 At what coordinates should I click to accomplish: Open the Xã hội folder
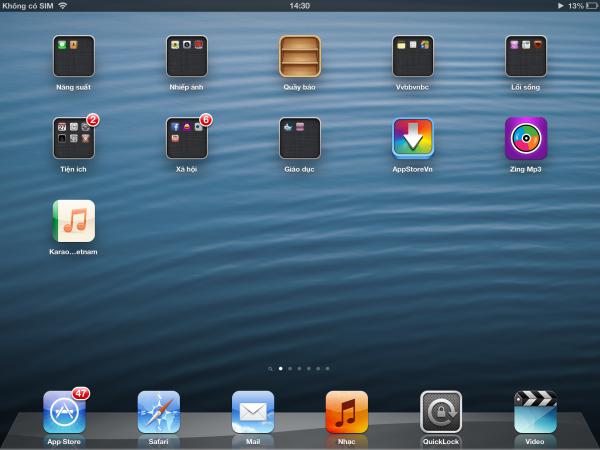click(187, 139)
